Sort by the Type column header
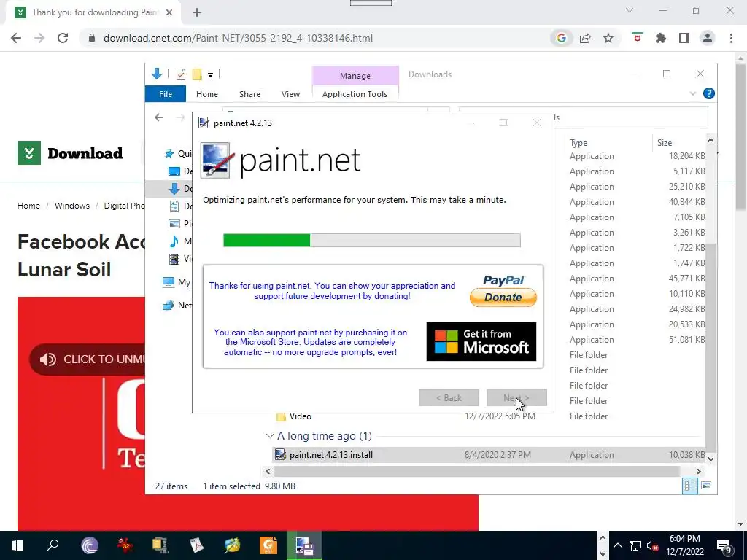 578,142
